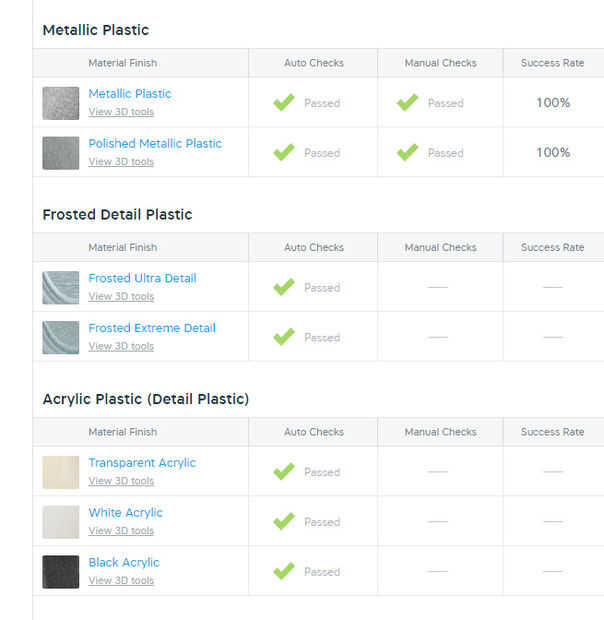Click the Transparent Acrylic color swatch
The height and width of the screenshot is (620, 604).
click(x=60, y=472)
